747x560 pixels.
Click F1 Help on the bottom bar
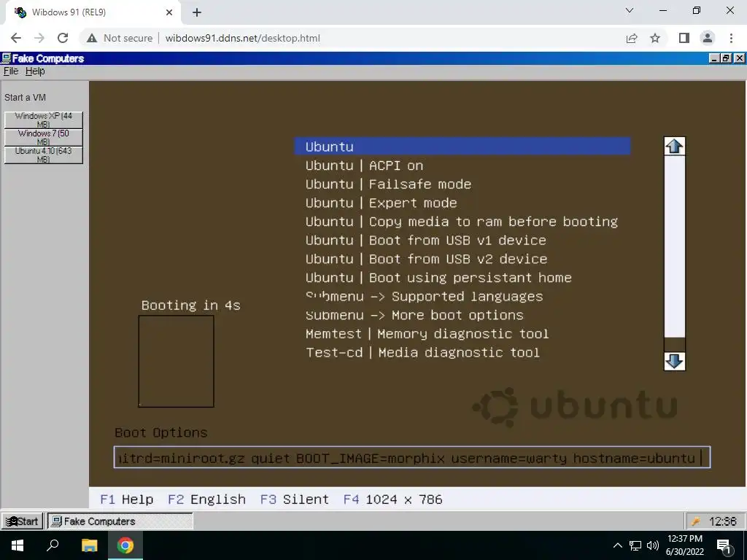pyautogui.click(x=127, y=499)
